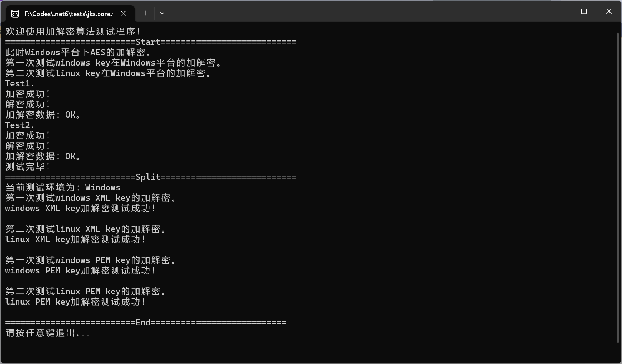Close the terminal window
622x364 pixels.
609,11
